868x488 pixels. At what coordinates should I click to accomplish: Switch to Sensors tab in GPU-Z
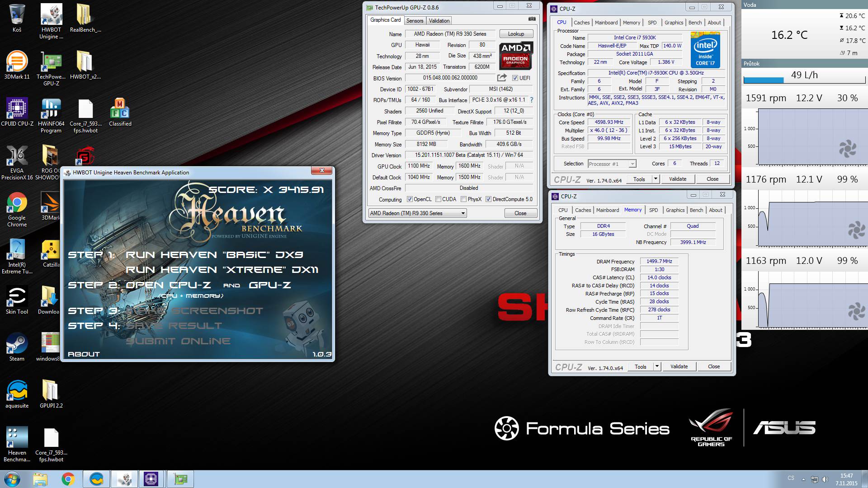(415, 21)
